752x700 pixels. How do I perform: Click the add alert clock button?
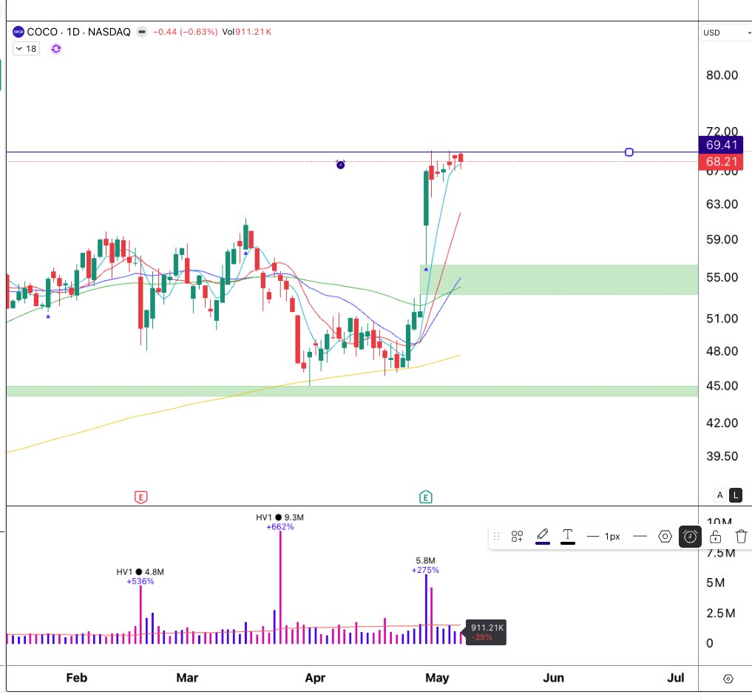pos(690,536)
